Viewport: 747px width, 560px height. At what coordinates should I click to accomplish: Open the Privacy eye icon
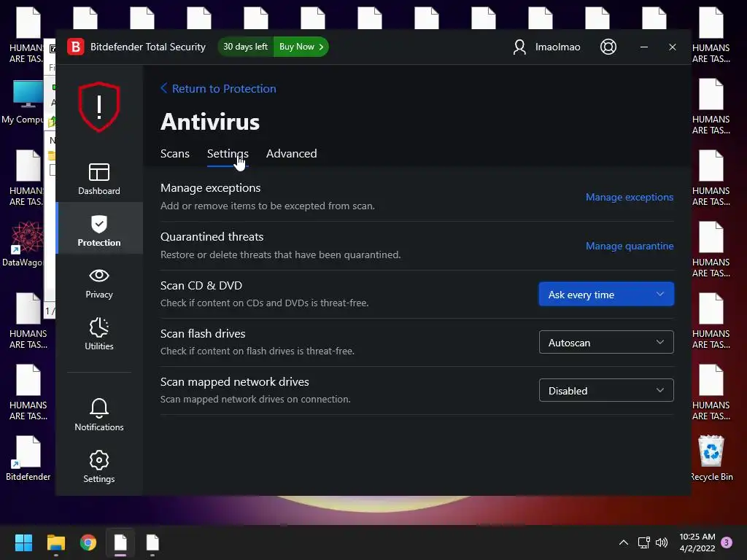[99, 275]
